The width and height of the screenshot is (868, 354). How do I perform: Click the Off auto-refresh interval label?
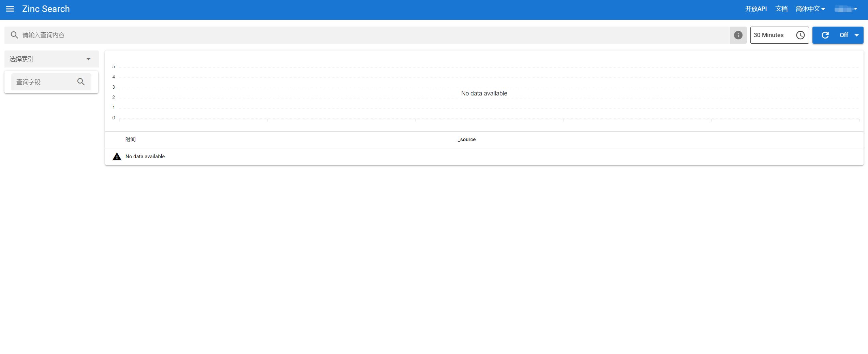pos(844,35)
